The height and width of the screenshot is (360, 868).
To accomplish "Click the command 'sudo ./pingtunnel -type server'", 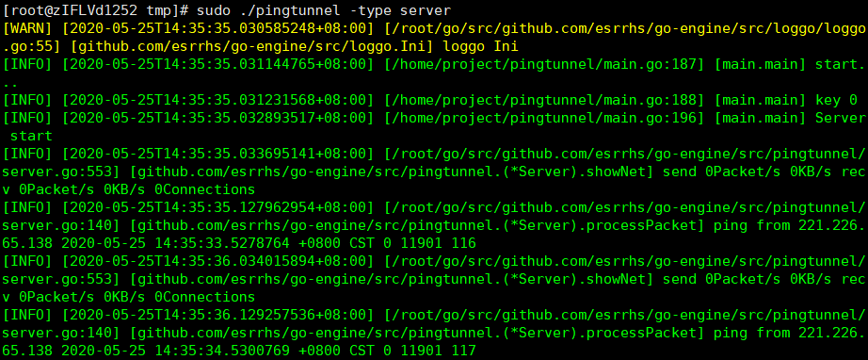I will click(x=324, y=10).
